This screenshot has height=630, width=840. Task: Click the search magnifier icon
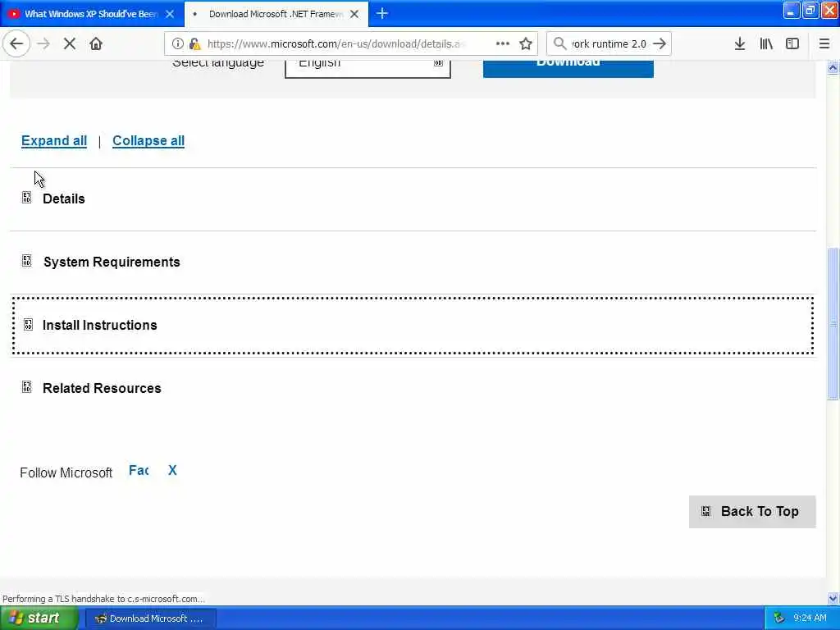pyautogui.click(x=559, y=43)
